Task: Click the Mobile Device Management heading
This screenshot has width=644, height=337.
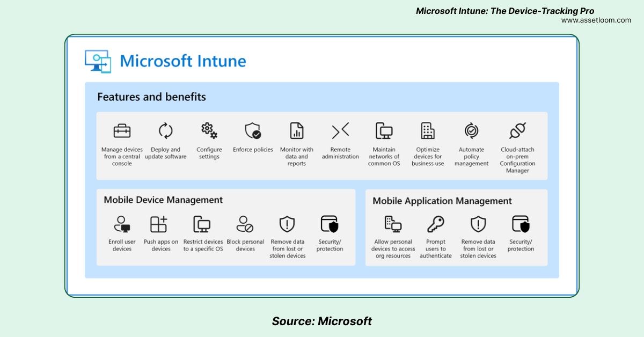Action: (163, 200)
